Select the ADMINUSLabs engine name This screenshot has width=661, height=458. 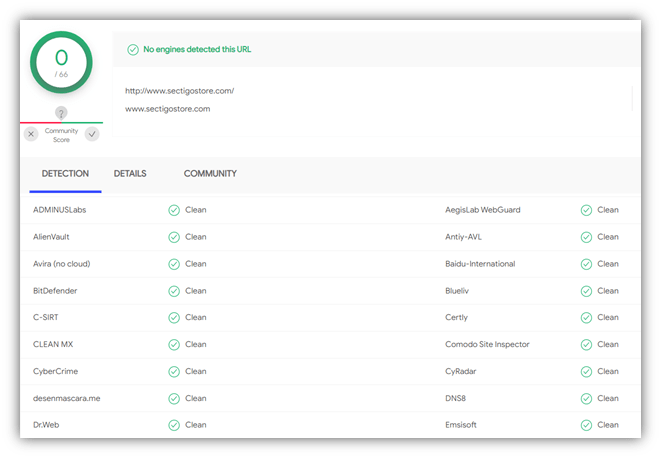pyautogui.click(x=59, y=210)
